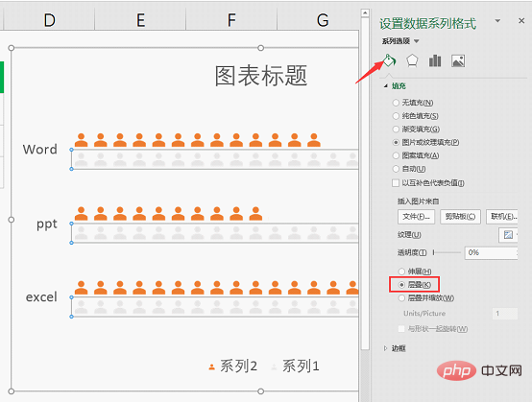
Task: Select 自动(U) radio option
Action: 396,169
